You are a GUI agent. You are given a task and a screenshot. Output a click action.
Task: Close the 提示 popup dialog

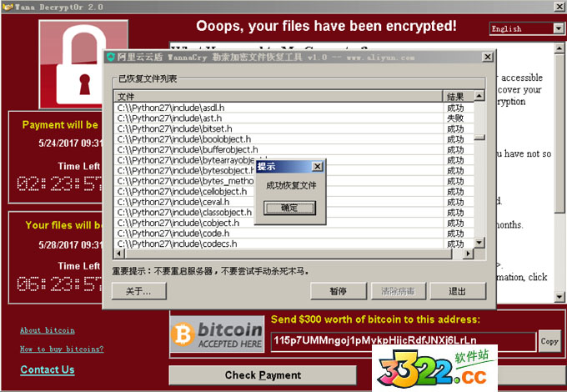click(x=317, y=166)
